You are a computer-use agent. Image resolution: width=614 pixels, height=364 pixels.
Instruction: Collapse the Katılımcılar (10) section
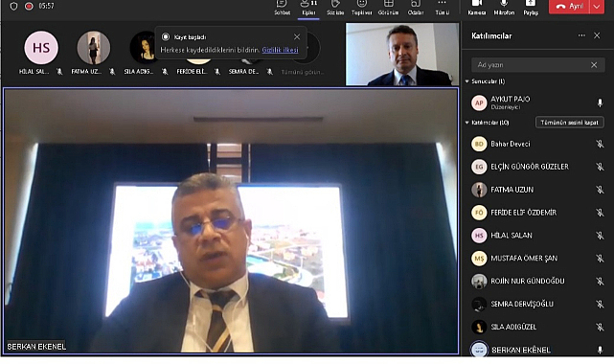click(467, 123)
